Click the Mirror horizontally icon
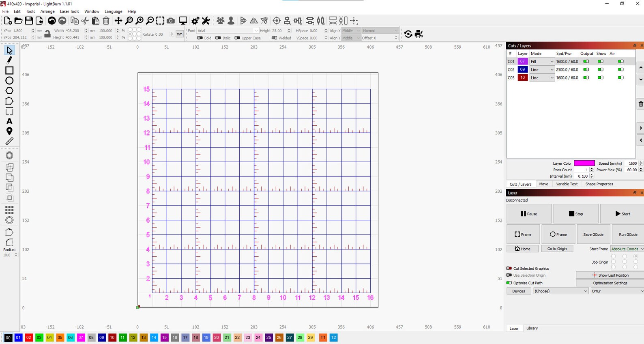The height and width of the screenshot is (344, 644). click(x=254, y=21)
